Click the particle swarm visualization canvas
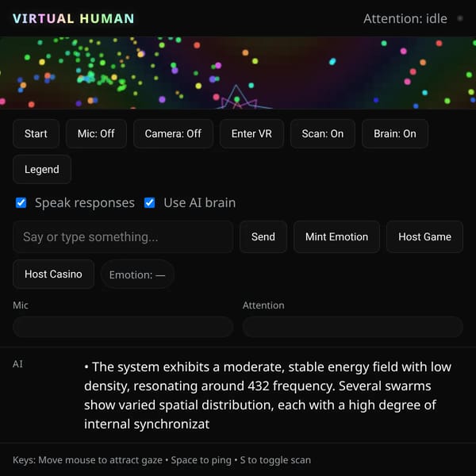Screen dimensions: 476x476 238,73
